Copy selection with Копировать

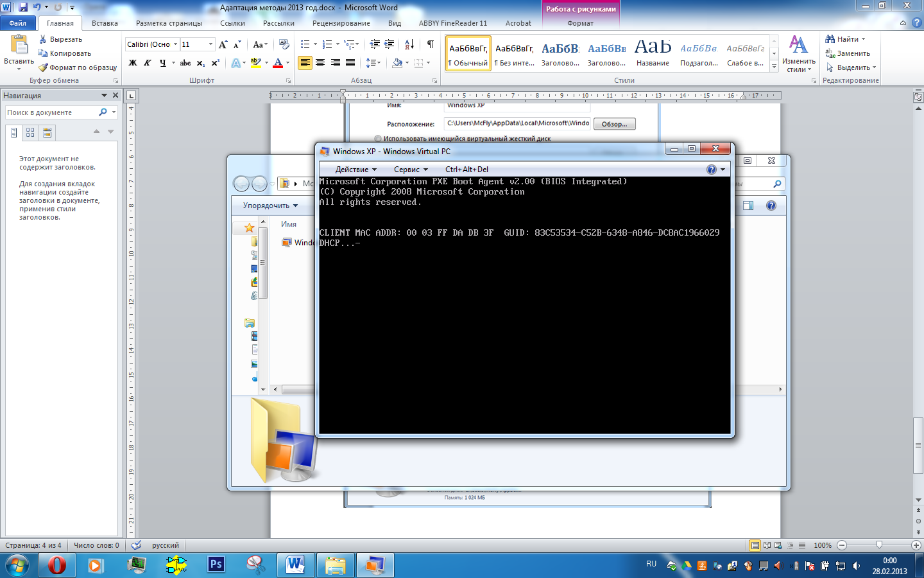(x=65, y=53)
